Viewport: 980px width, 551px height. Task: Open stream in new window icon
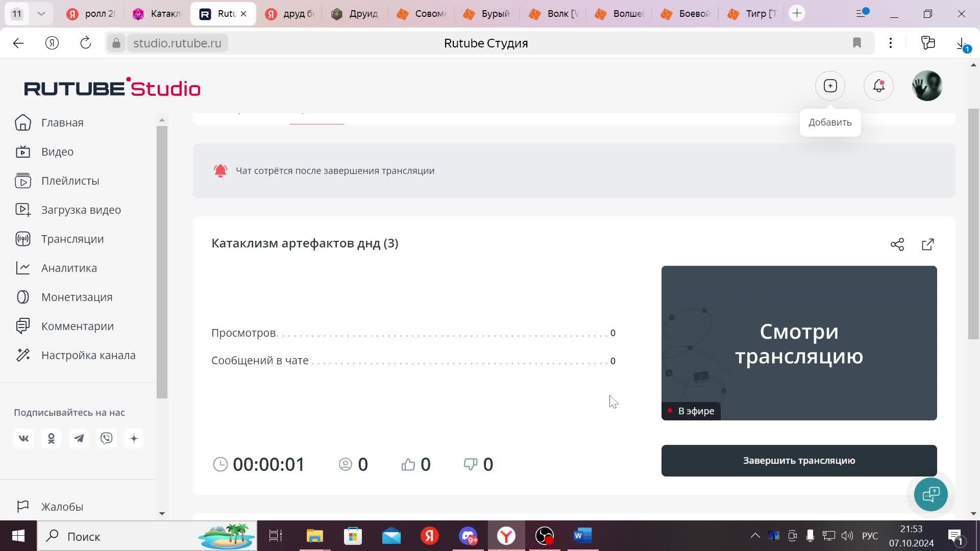[927, 244]
